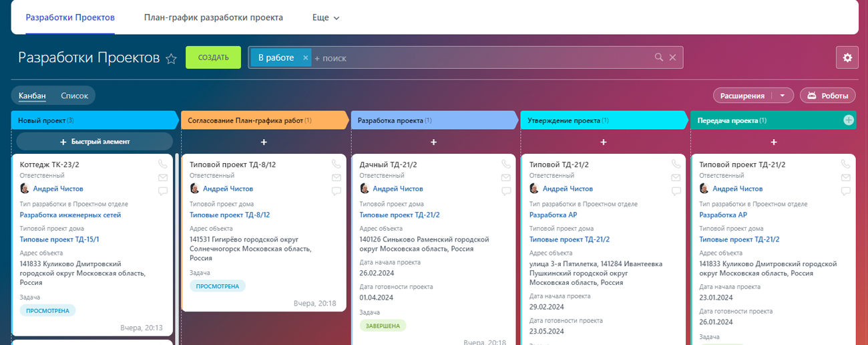Open settings with the gear icon
The width and height of the screenshot is (868, 345).
(x=847, y=57)
